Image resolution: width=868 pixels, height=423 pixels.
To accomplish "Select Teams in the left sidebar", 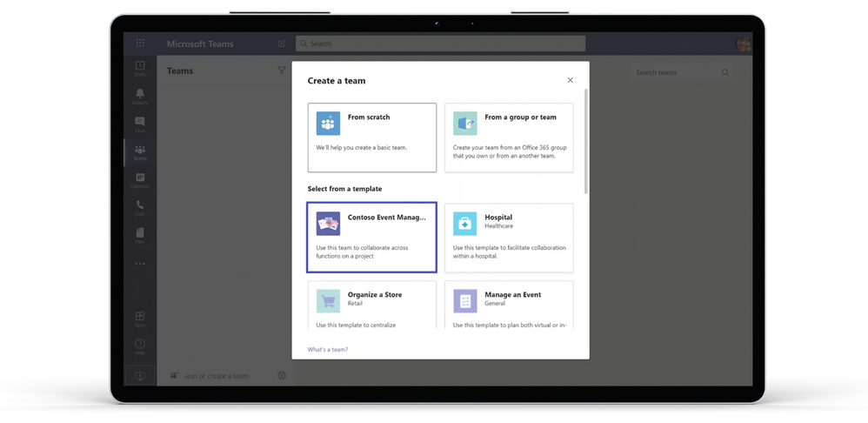I will pyautogui.click(x=140, y=152).
